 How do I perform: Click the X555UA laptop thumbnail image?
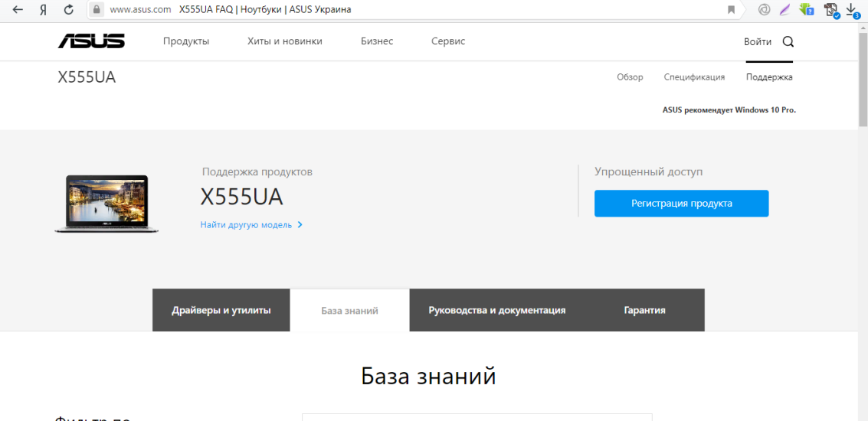(106, 204)
